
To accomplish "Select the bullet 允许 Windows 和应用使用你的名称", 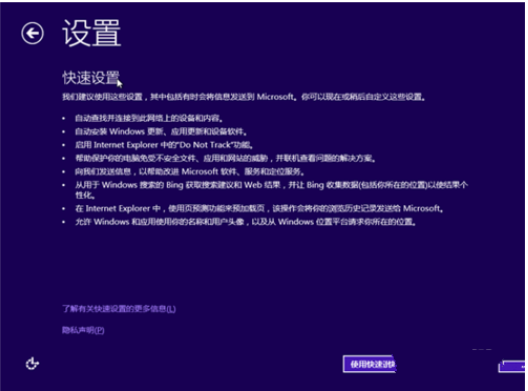I will (245, 222).
